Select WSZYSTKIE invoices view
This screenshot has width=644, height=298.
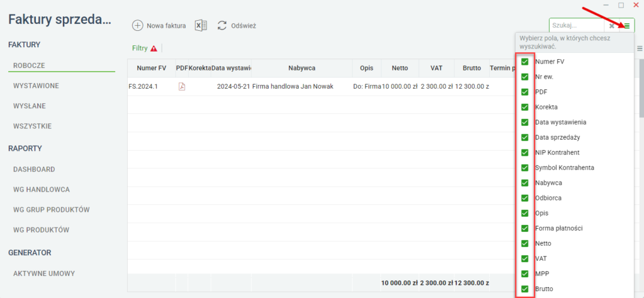click(33, 126)
